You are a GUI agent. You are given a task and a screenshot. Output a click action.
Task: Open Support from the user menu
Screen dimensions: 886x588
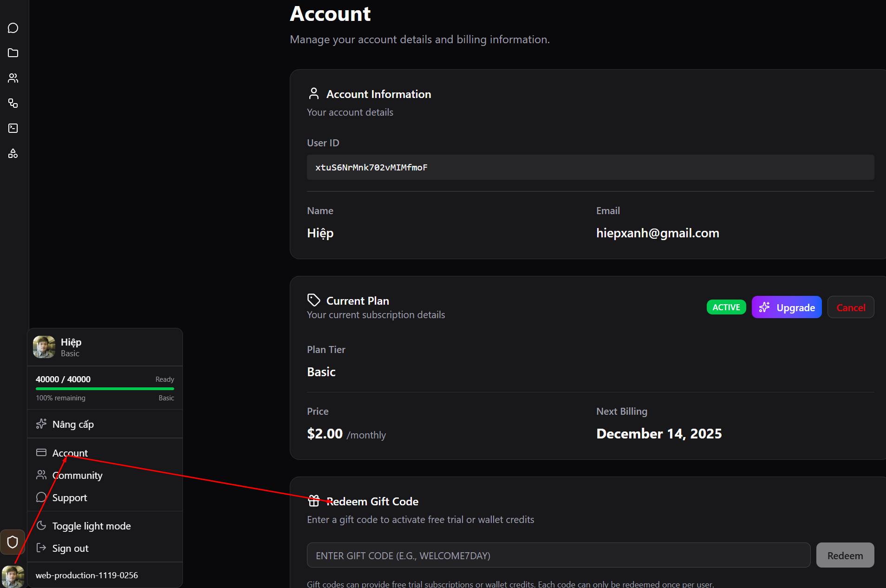(x=105, y=497)
